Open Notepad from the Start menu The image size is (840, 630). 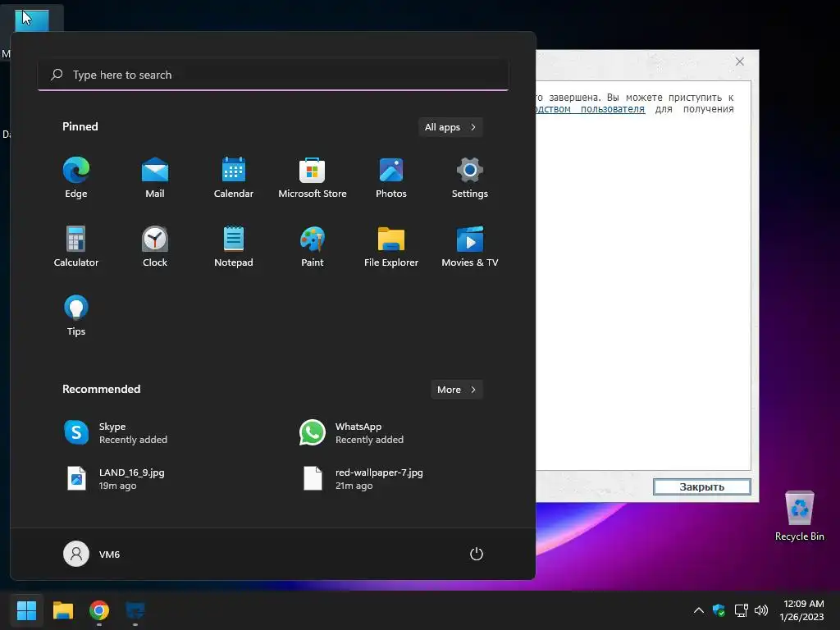tap(234, 246)
